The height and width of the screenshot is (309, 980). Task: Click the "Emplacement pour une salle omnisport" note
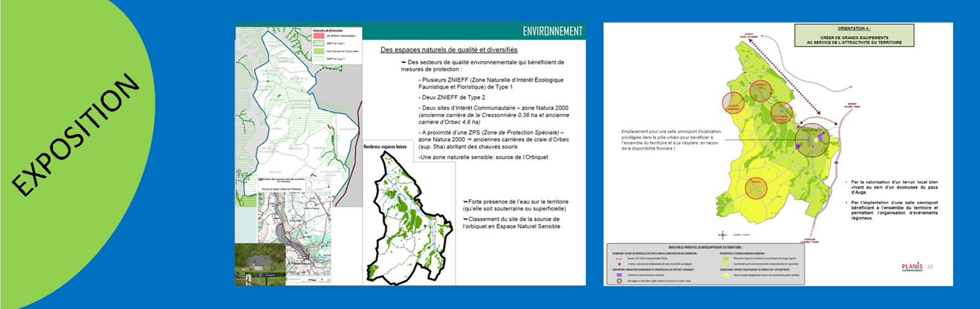tap(671, 140)
